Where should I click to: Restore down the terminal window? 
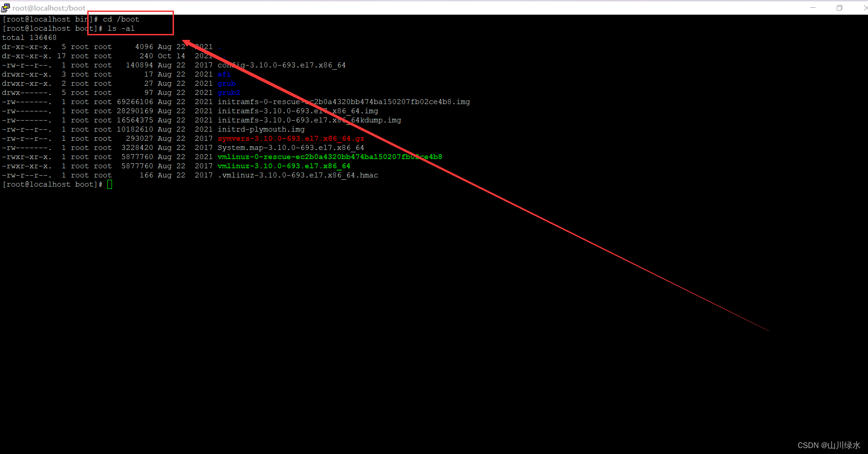click(840, 8)
